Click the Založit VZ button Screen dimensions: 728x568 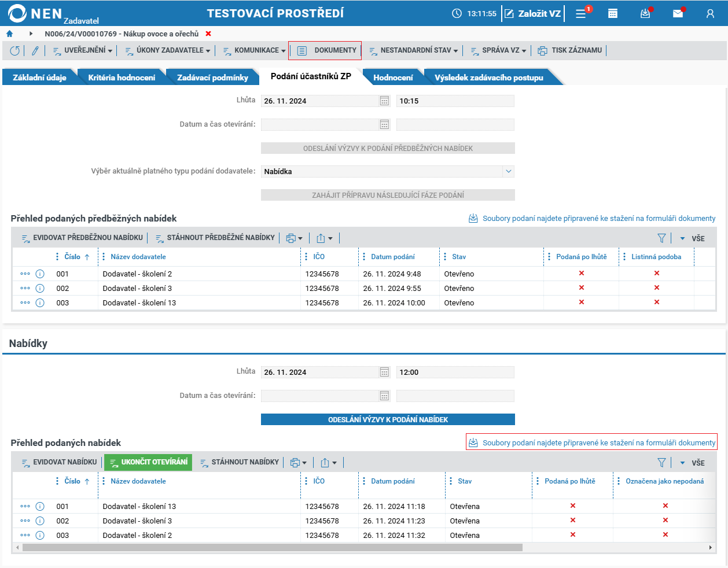[x=533, y=13]
